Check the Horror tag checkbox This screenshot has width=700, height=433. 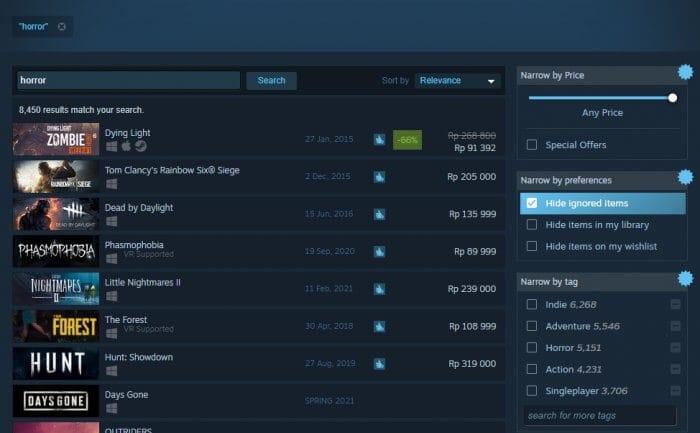pyautogui.click(x=532, y=347)
